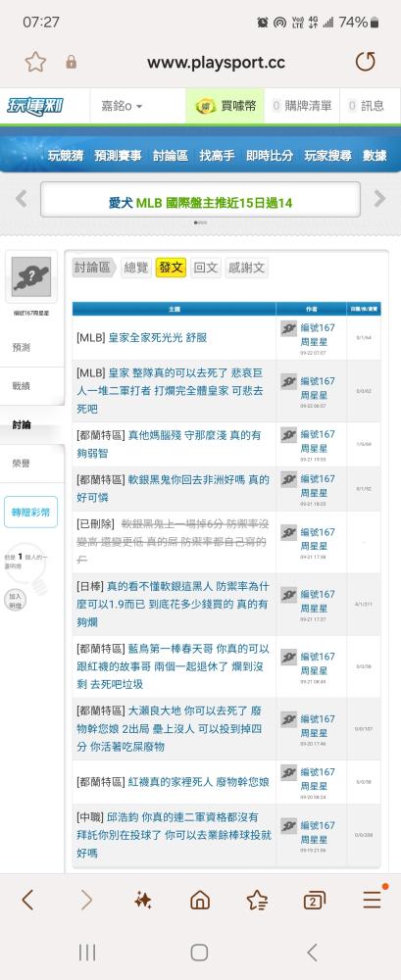Image resolution: width=401 pixels, height=980 pixels.
Task: Click 加入明燈 round button
Action: 15,601
